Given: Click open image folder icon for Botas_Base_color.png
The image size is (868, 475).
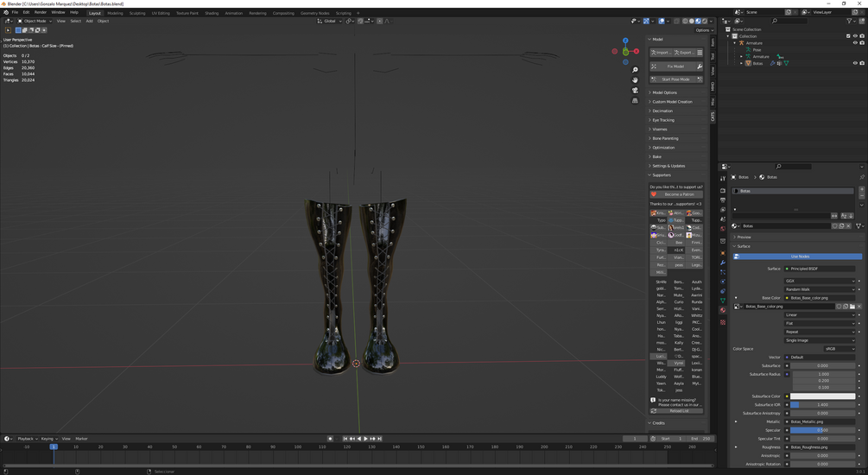Looking at the screenshot, I should [x=852, y=306].
